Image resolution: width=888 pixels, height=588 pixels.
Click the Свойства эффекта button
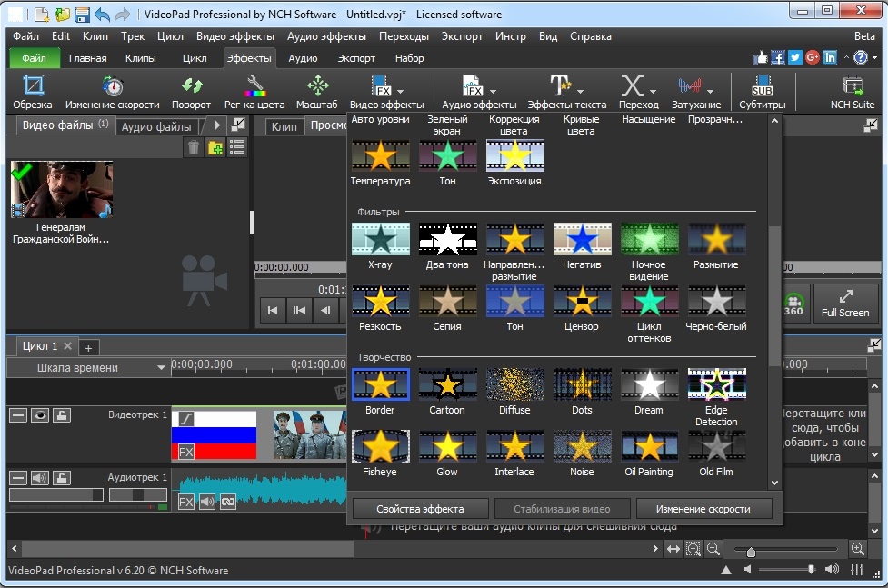[418, 508]
